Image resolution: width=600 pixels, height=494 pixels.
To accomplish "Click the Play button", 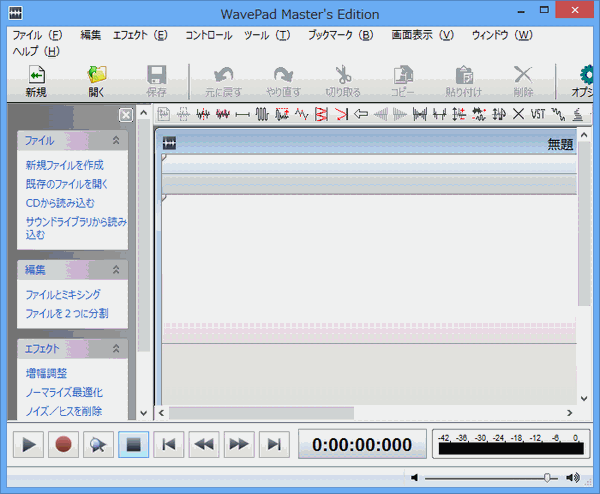I will (29, 445).
